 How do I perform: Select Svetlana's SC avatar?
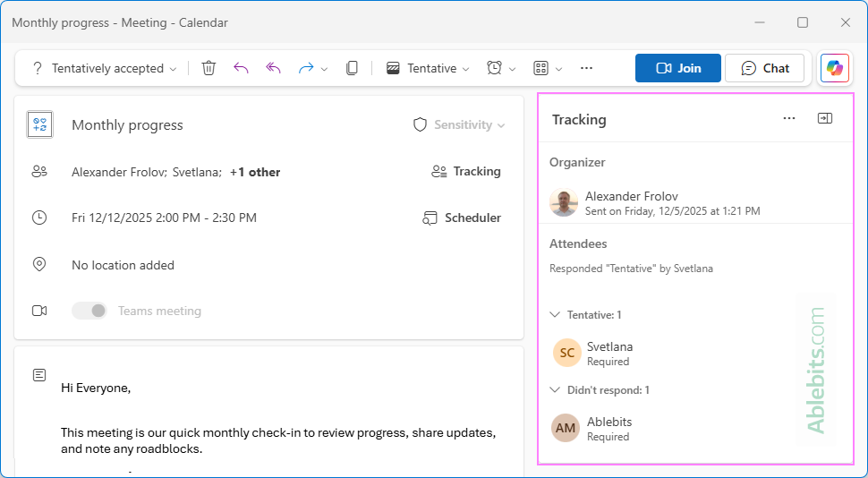(566, 353)
